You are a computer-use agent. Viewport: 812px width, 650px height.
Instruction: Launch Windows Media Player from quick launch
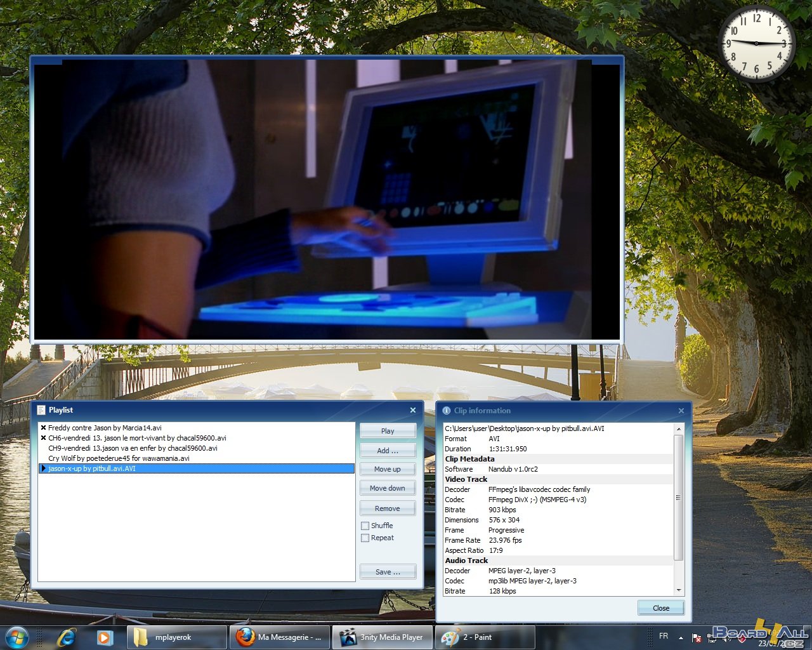tap(105, 637)
